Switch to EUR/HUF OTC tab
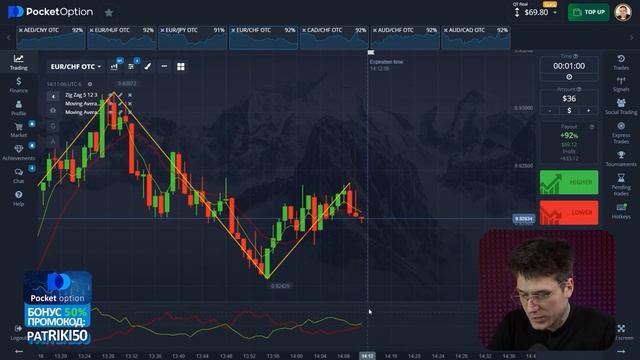 click(122, 38)
